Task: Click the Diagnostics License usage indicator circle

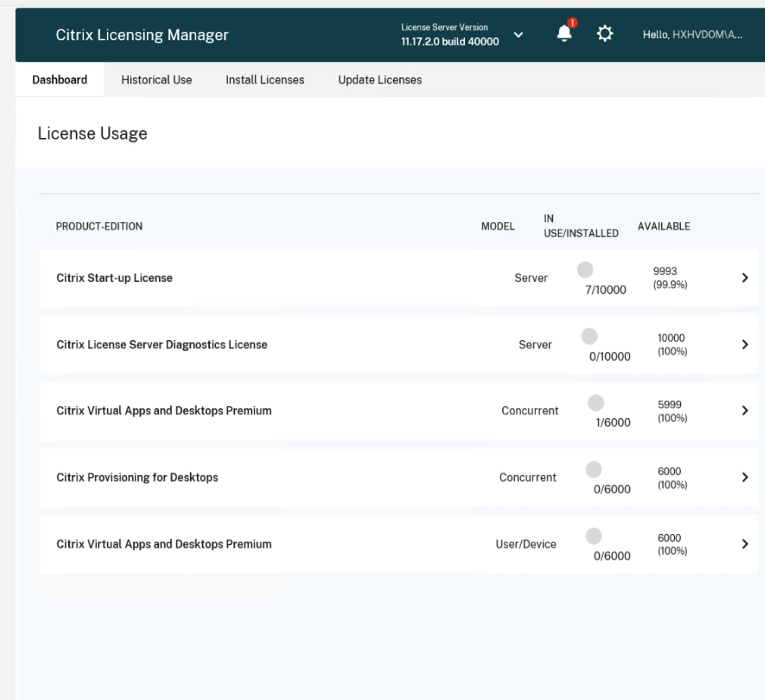Action: pos(589,336)
